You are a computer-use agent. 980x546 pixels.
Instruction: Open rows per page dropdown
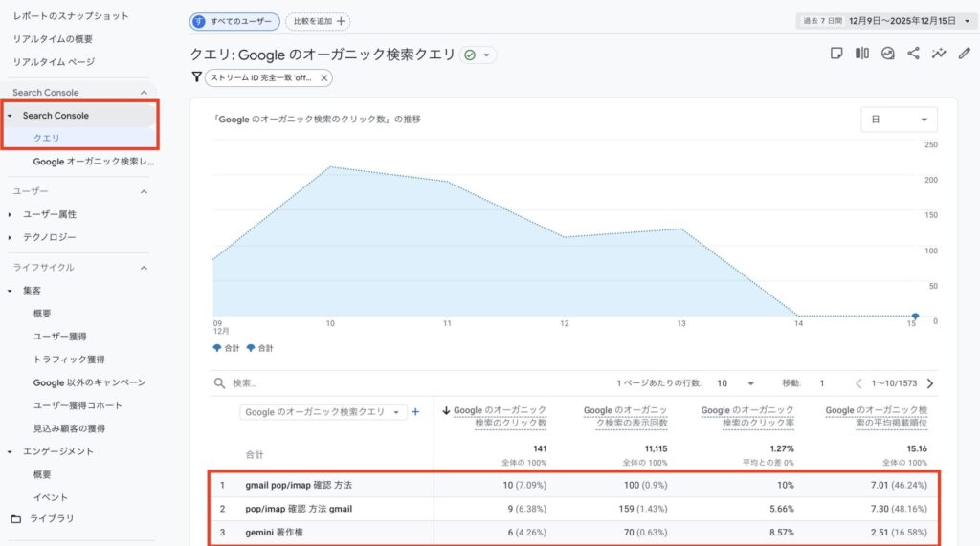(x=737, y=383)
